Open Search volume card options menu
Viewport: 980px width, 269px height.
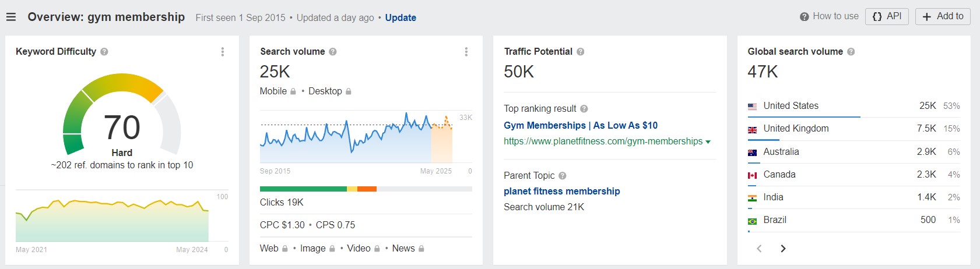466,52
